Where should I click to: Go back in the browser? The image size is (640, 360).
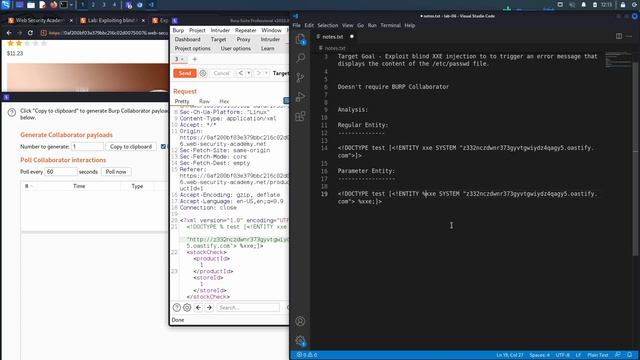coord(9,33)
